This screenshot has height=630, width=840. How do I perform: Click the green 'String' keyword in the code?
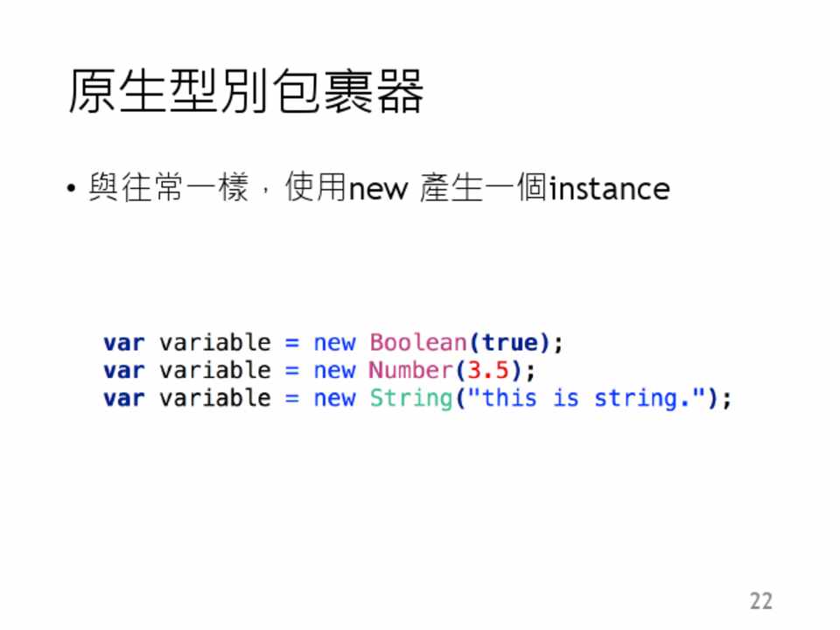click(411, 398)
